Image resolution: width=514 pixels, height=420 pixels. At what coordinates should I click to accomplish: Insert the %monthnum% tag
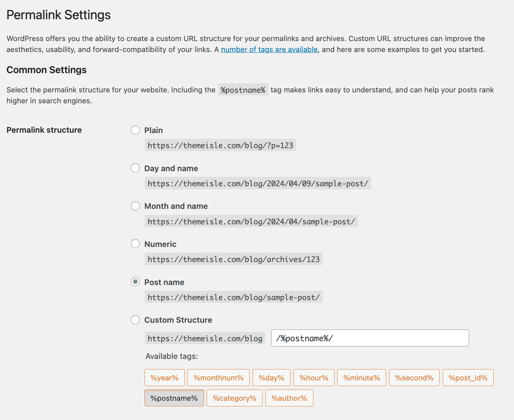click(x=218, y=377)
